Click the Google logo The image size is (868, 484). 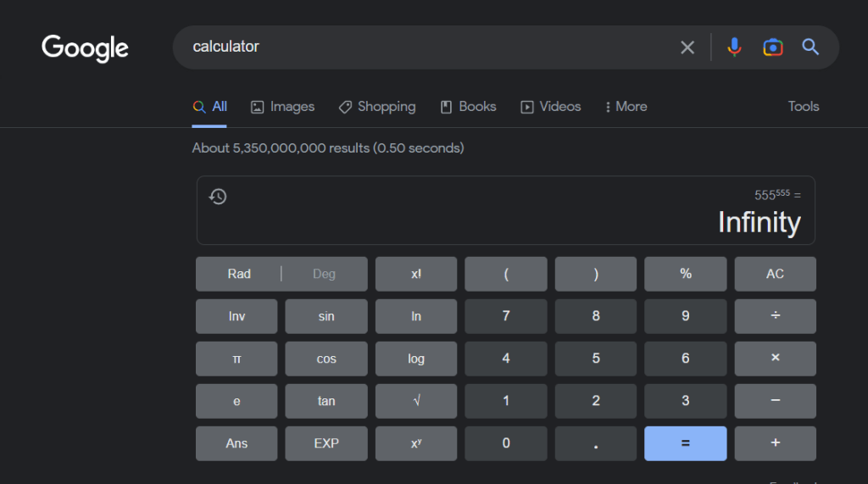(85, 47)
